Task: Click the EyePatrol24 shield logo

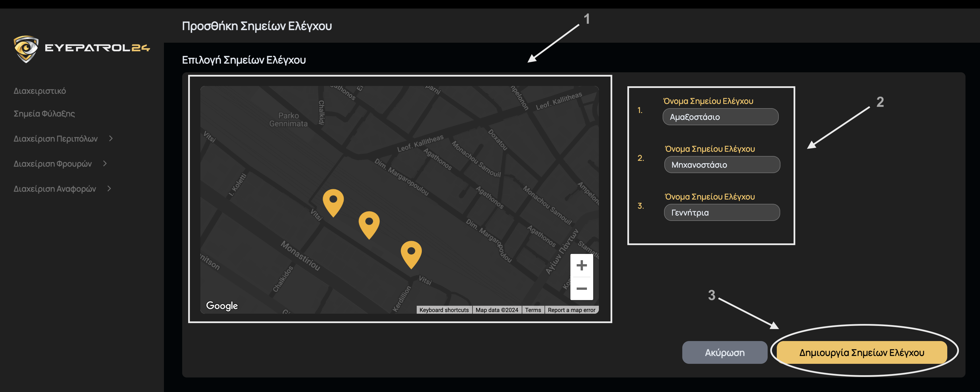Action: [x=26, y=49]
